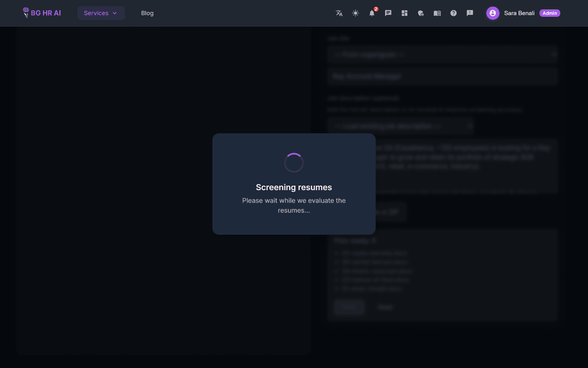This screenshot has height=368, width=588.
Task: Open notifications bell with 2 alerts
Action: click(x=372, y=13)
